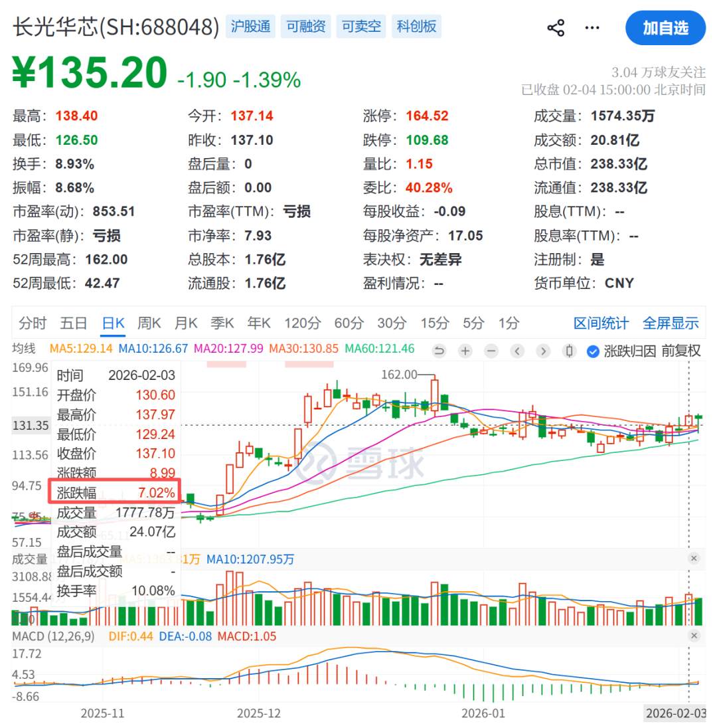Zoom in the K-line chart with plus icon
The image size is (717, 728).
(465, 351)
